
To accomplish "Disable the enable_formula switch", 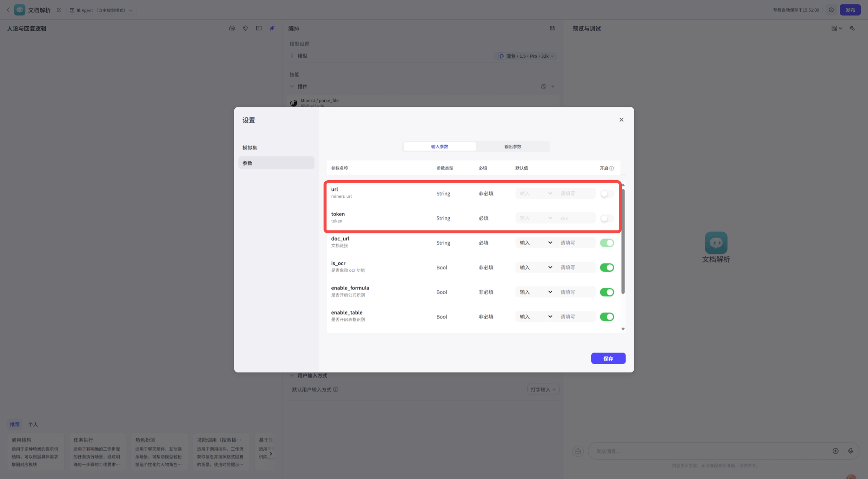I will click(x=607, y=292).
